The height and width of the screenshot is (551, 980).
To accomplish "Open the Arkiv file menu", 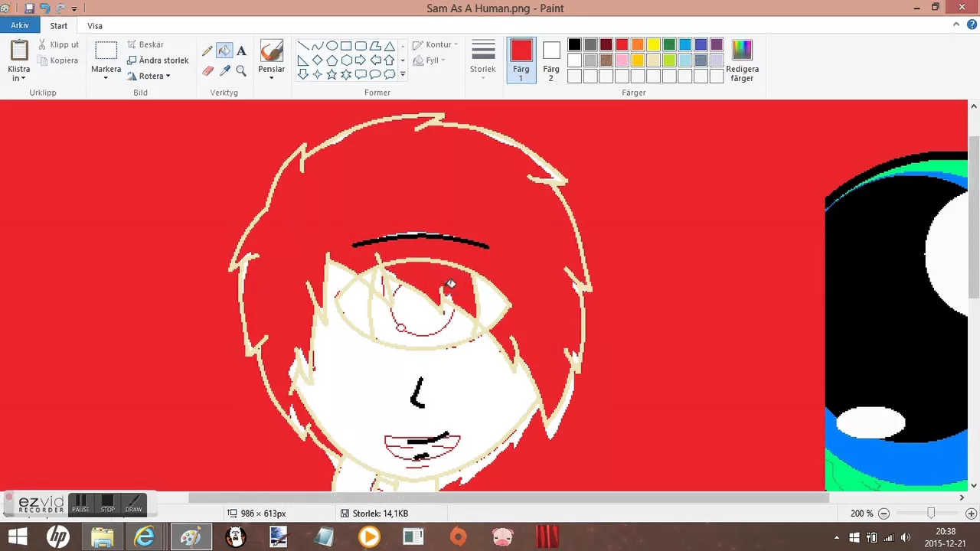I will [20, 25].
